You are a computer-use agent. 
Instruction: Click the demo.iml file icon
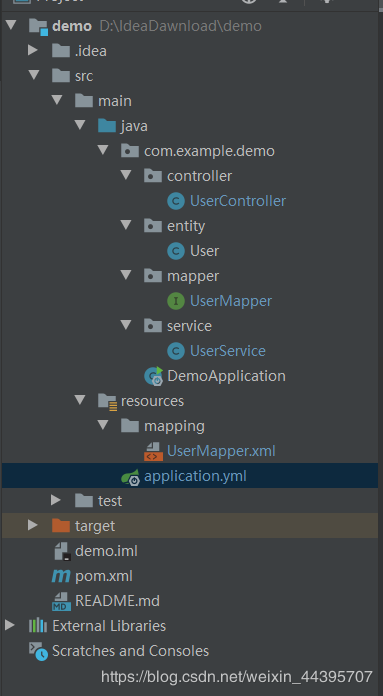pos(62,551)
